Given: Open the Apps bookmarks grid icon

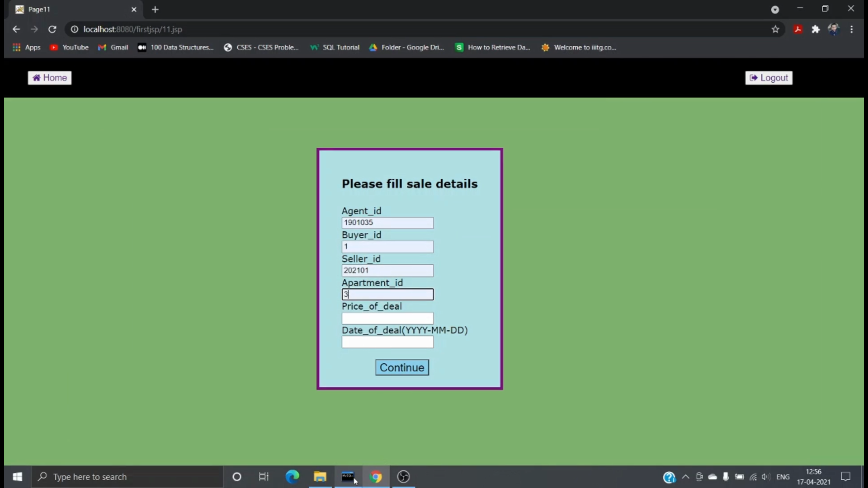Looking at the screenshot, I should point(17,47).
